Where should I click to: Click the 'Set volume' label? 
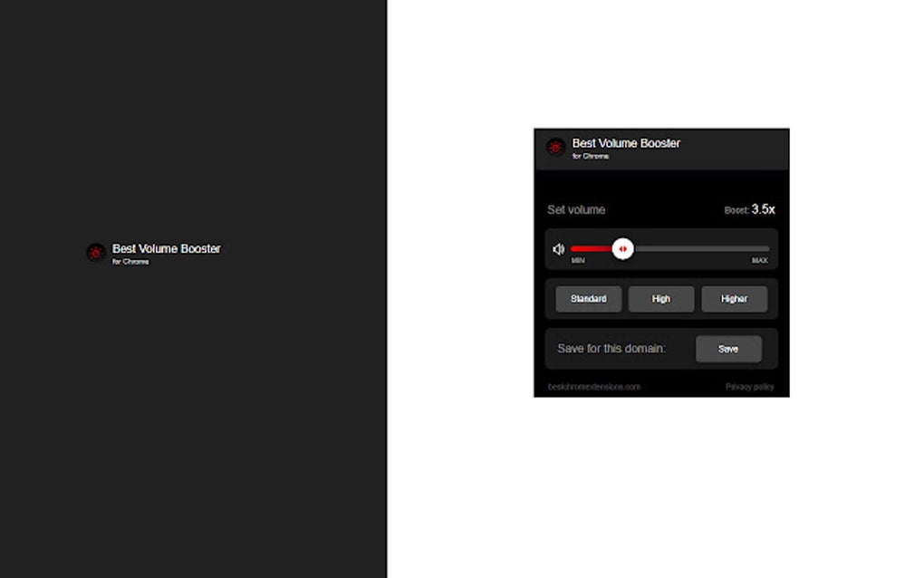click(576, 210)
